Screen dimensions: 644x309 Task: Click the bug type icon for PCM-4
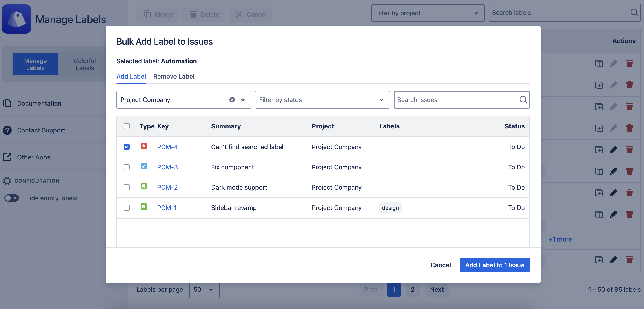tap(144, 146)
